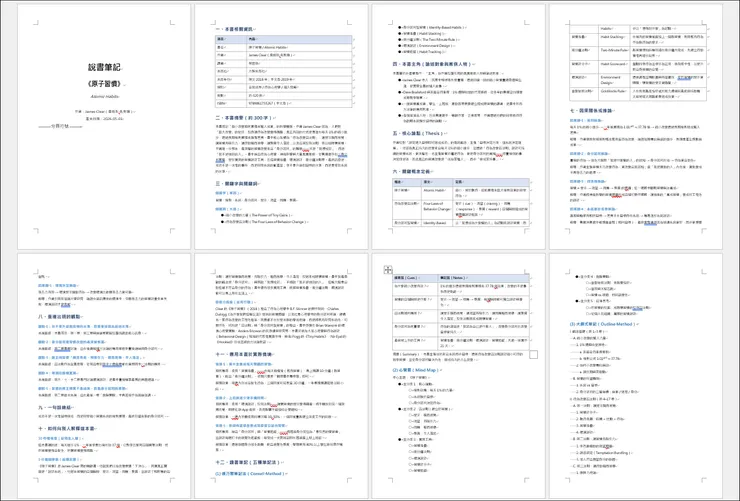The width and height of the screenshot is (740, 501).
Task: Click the italic Atomic Habits line on the cover
Action: pyautogui.click(x=104, y=96)
